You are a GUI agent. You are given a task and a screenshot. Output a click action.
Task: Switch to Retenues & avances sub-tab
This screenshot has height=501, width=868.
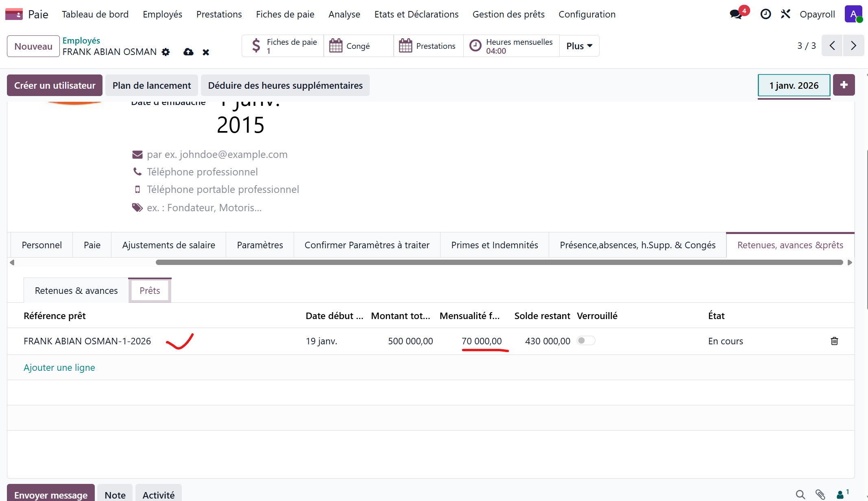[x=76, y=291]
